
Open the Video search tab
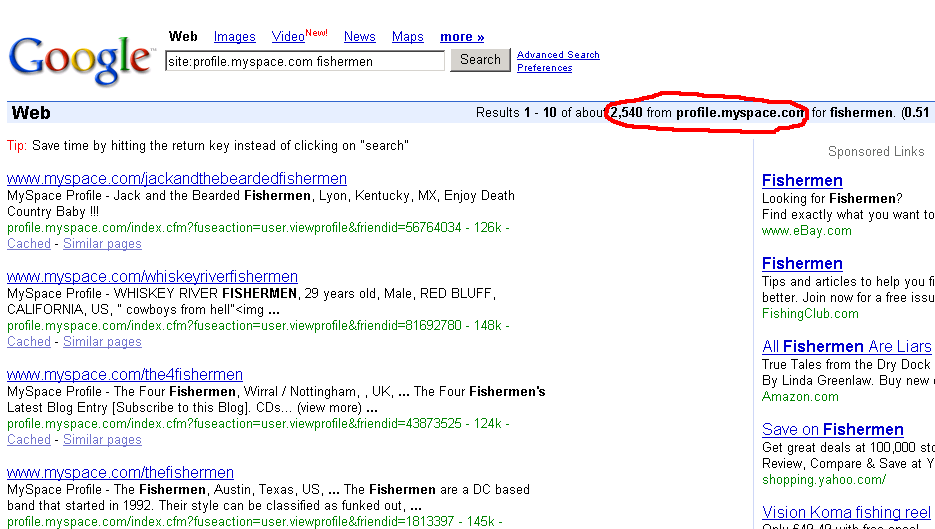(288, 37)
